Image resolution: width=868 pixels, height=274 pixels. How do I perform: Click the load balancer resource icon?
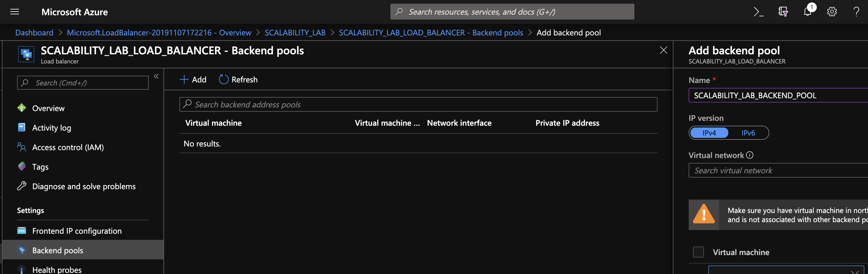click(x=26, y=54)
